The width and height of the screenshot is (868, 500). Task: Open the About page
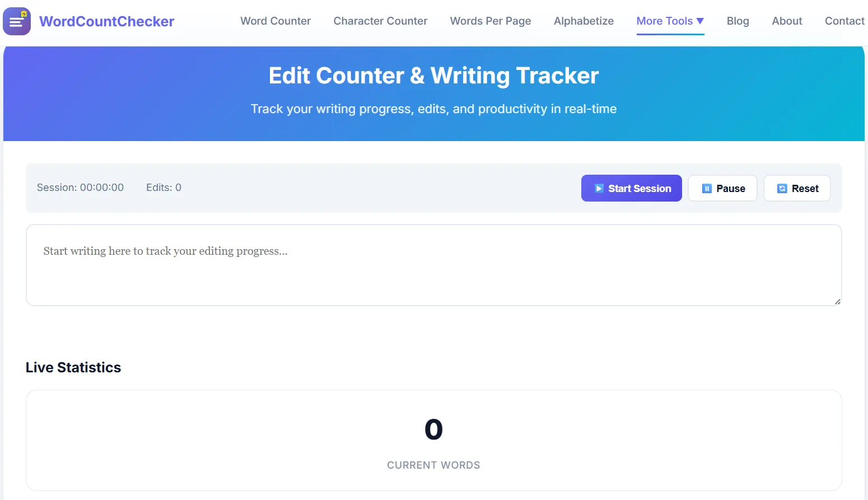787,21
